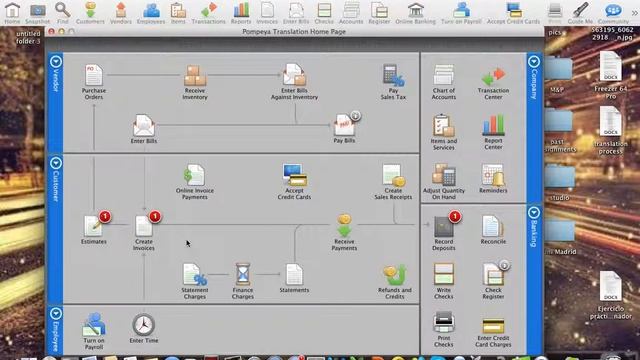640x360 pixels.
Task: Open Statements
Action: click(x=294, y=278)
